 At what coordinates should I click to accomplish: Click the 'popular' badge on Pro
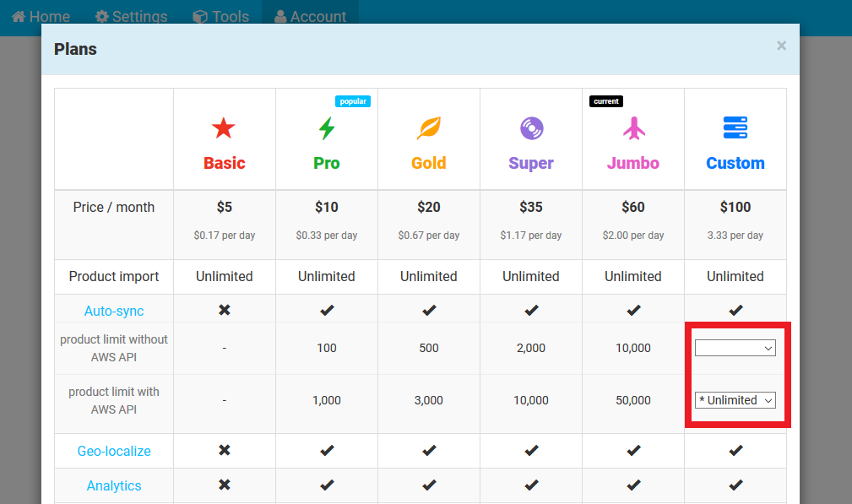[x=353, y=101]
